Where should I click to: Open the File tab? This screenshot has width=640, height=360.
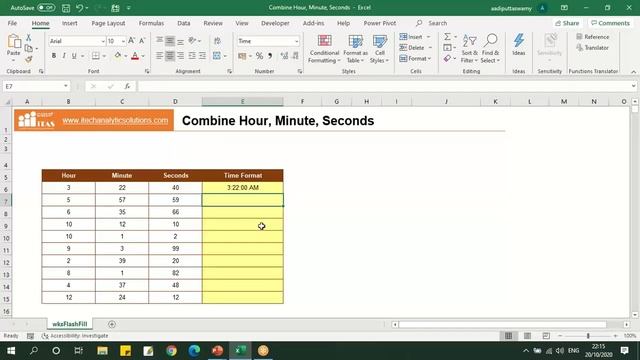pos(12,23)
